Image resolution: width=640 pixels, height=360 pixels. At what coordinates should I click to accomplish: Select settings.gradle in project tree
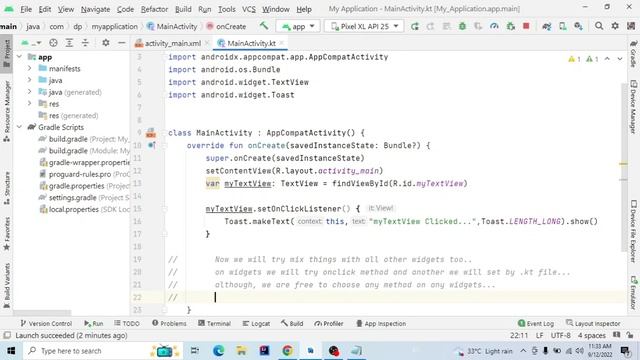pyautogui.click(x=84, y=198)
